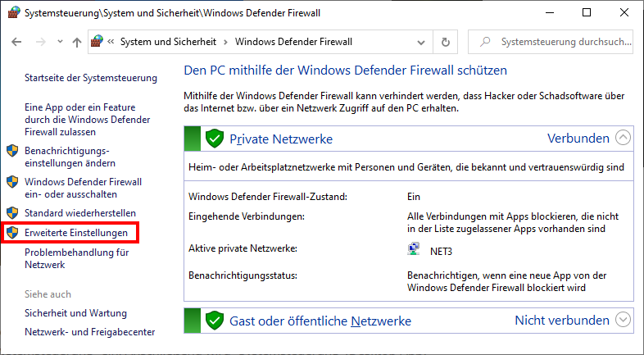Viewport: 644px width, 355px height.
Task: Open the address bar history dropdown
Action: (422, 42)
